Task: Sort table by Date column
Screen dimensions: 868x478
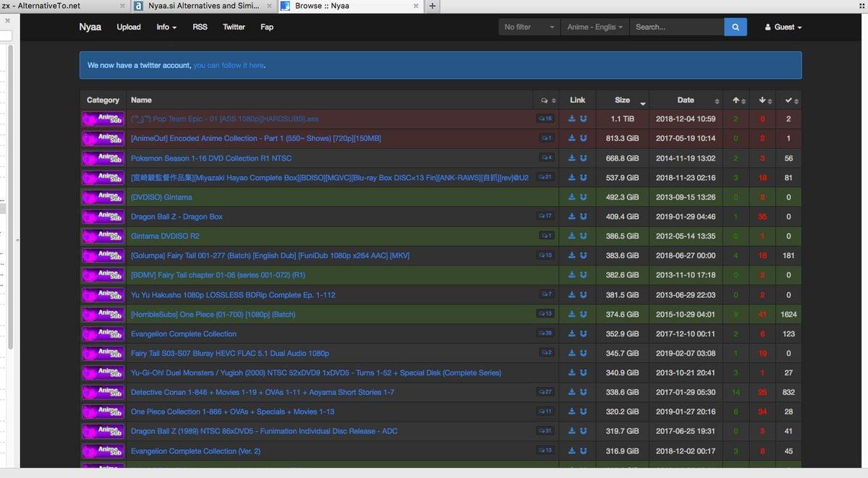Action: coord(686,100)
